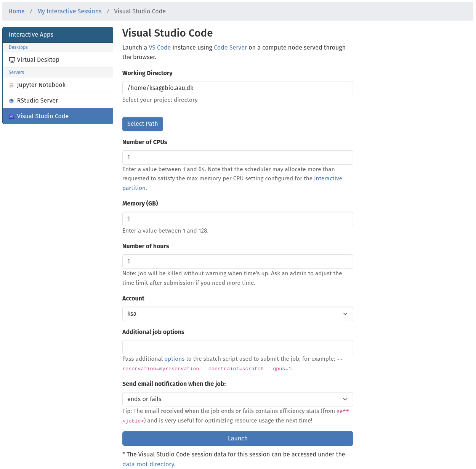
Task: Click the Visual Studio Code page heading
Action: pos(168,33)
